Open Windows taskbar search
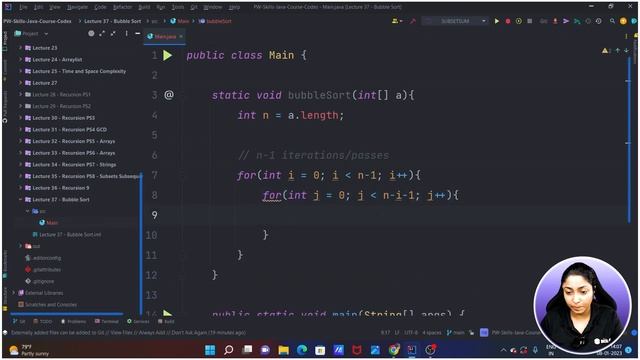 click(x=229, y=350)
